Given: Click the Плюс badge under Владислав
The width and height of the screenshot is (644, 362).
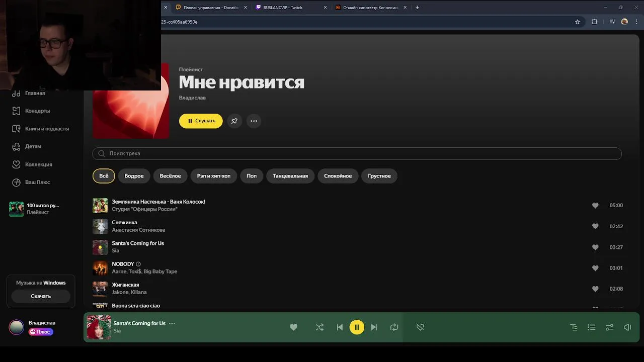Looking at the screenshot, I should (x=41, y=332).
